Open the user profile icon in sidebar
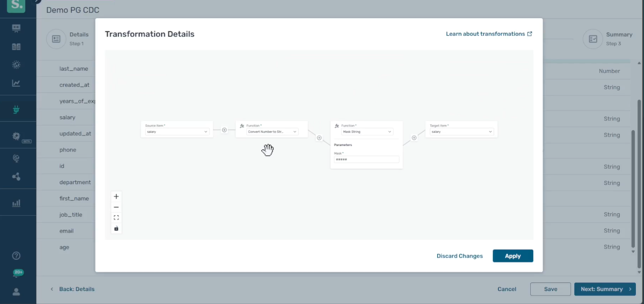The height and width of the screenshot is (304, 644). 16,292
